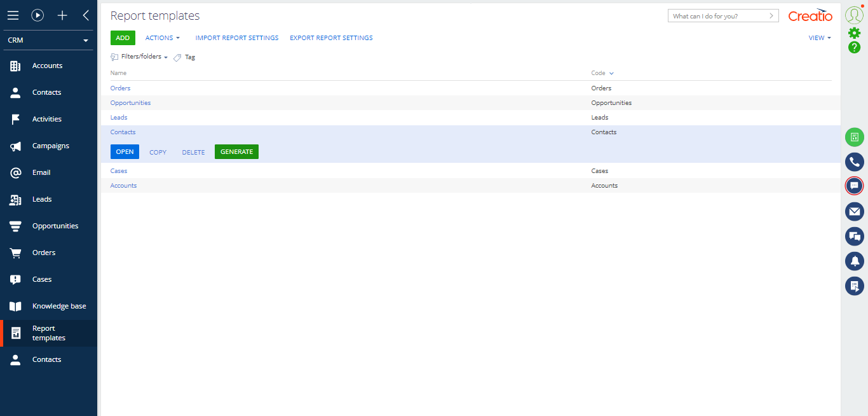
Task: Open the hamburger menu
Action: (13, 15)
